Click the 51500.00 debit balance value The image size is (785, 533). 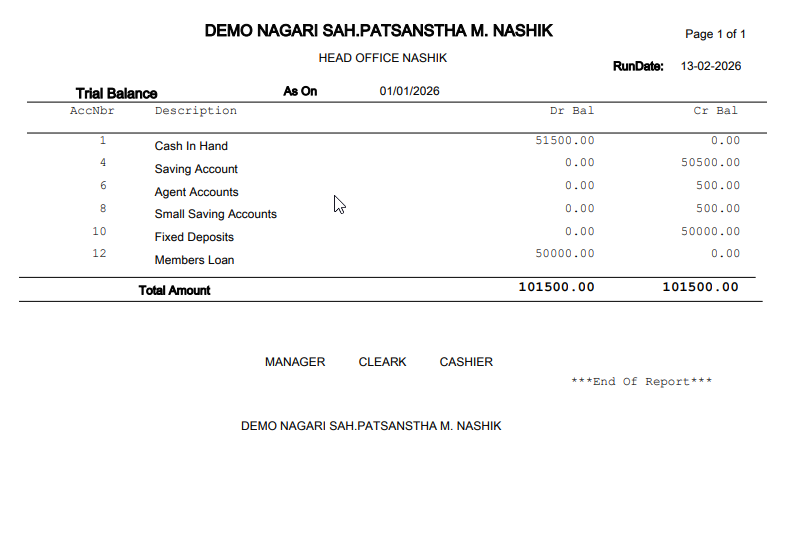pos(565,140)
